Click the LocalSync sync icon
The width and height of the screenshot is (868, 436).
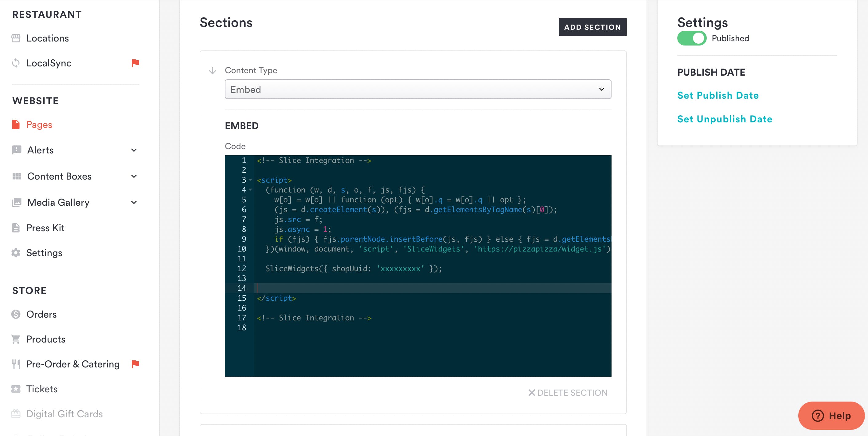click(x=16, y=63)
